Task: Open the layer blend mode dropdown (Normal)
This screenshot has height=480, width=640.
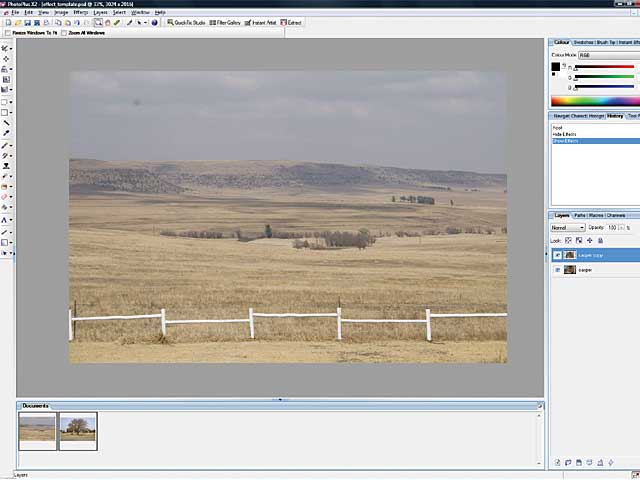Action: 568,228
